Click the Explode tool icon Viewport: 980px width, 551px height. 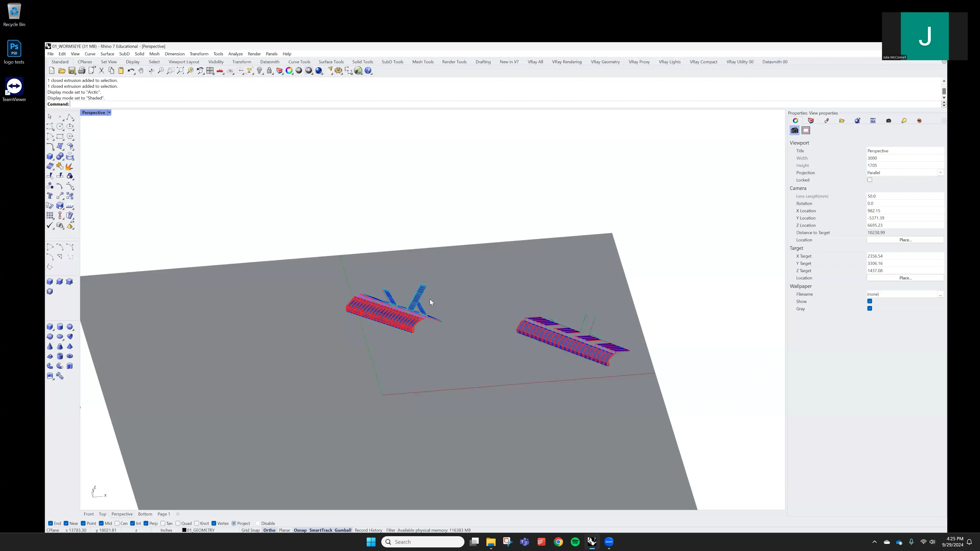[70, 167]
